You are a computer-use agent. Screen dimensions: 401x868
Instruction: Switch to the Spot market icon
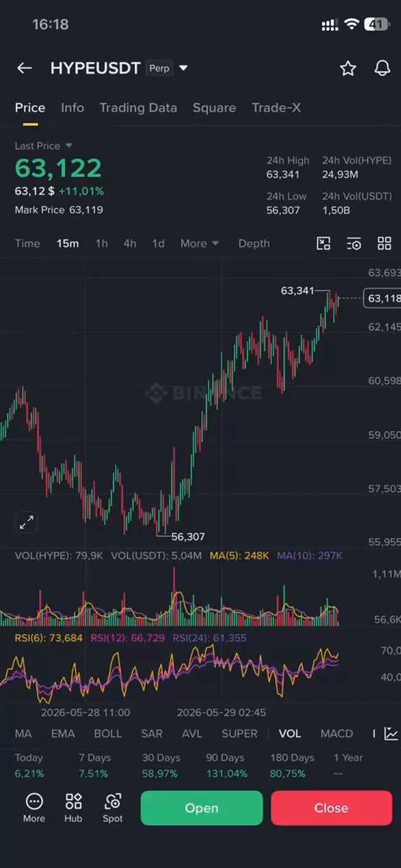112,808
